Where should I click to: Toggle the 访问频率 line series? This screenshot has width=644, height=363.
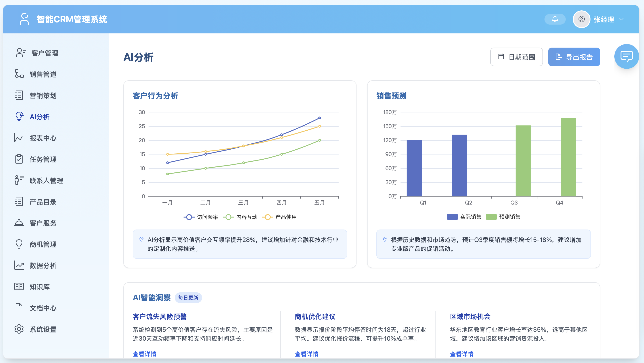click(201, 217)
